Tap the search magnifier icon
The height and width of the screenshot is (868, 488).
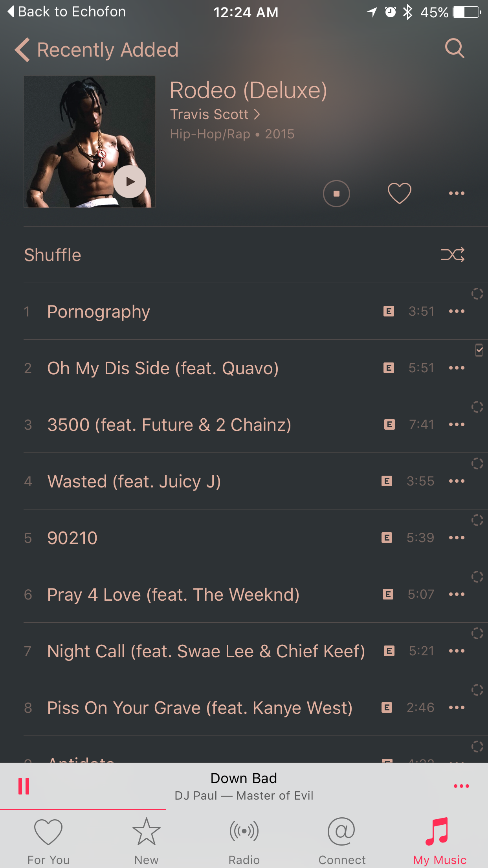click(455, 48)
